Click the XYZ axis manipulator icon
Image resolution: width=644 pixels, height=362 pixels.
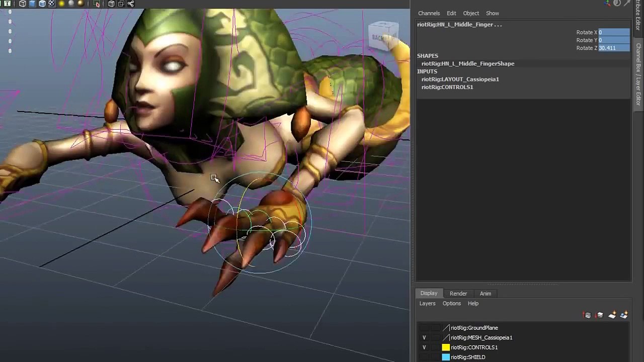click(608, 3)
